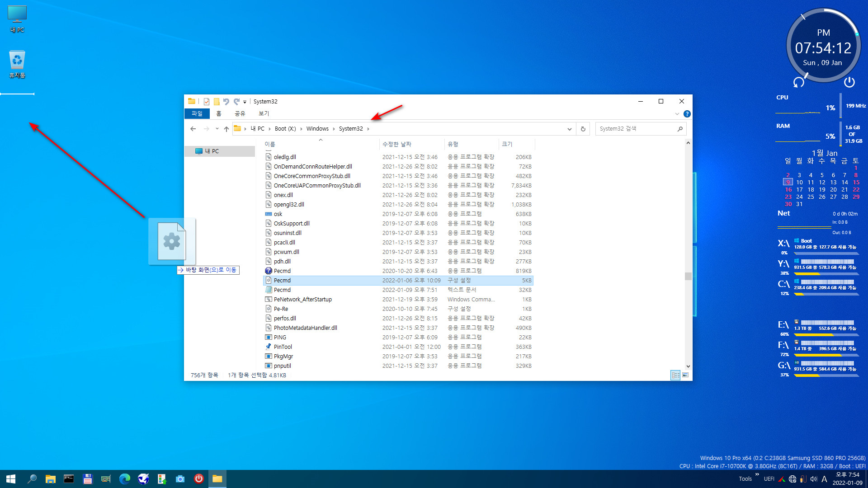Screen dimensions: 868x488
Task: Open the recent locations dropdown
Action: [x=217, y=129]
